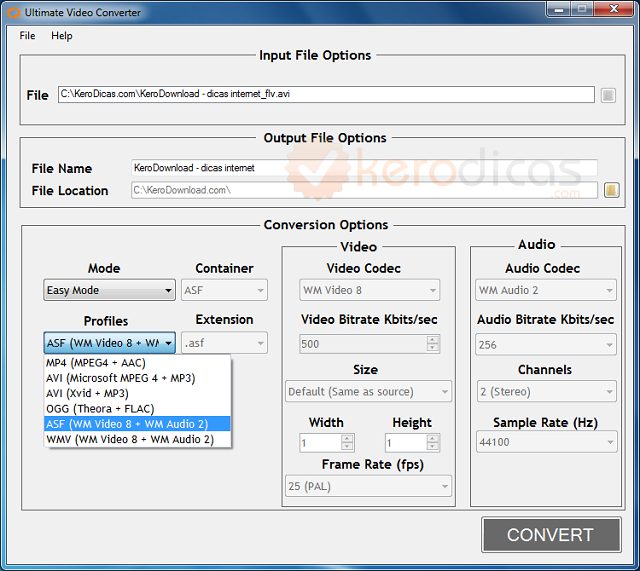Click the input File path field
The image size is (640, 571).
[326, 94]
